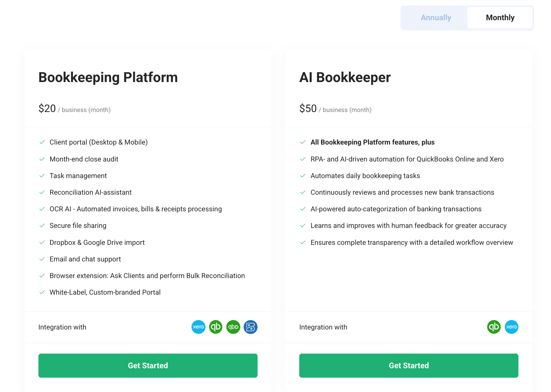Click the Automates daily bookkeeping tasks item
The image size is (551, 392).
coord(365,176)
